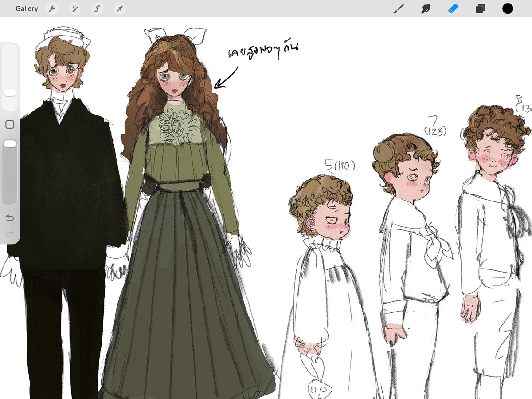Open the Adjustments magic wand menu

75,8
